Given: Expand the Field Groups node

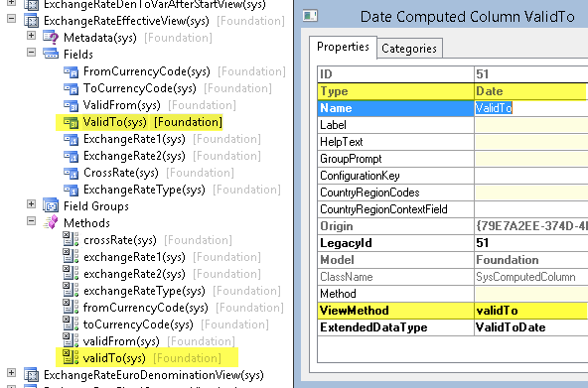Looking at the screenshot, I should click(32, 204).
